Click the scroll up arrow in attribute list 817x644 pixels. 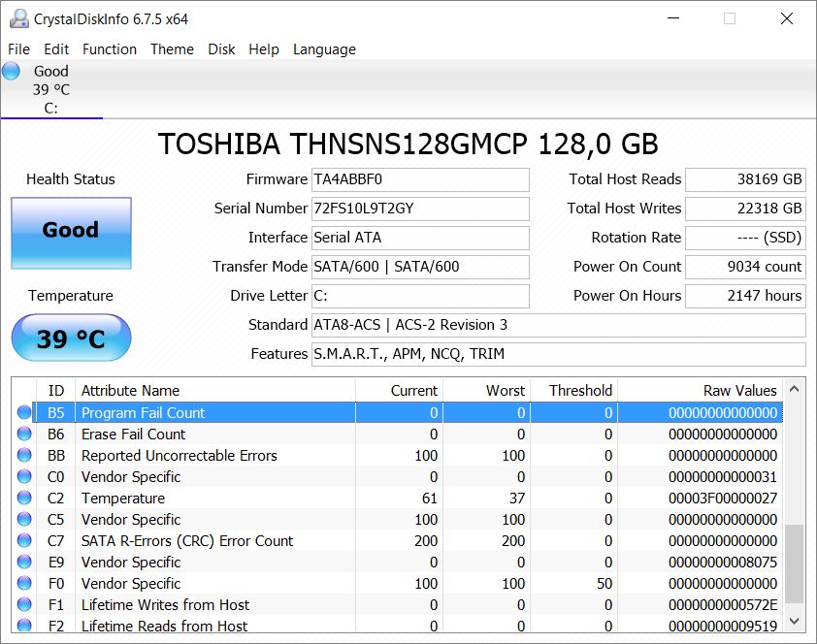coord(794,389)
